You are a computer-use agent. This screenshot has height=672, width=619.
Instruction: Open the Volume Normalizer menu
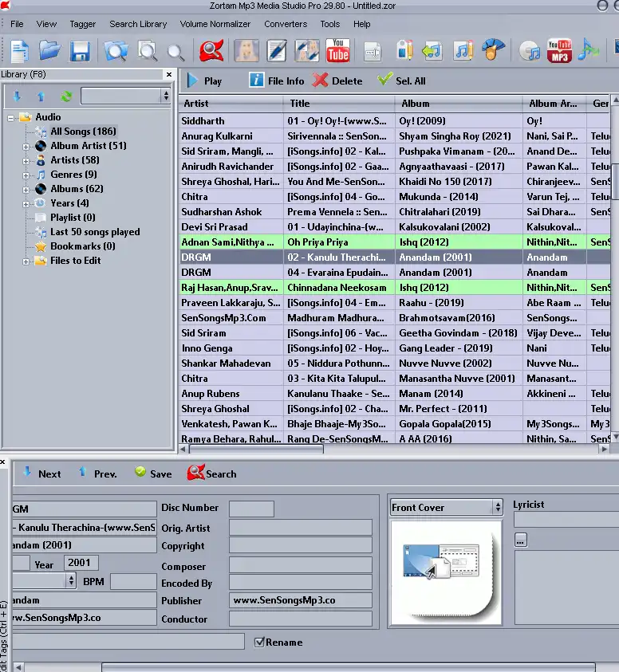pos(215,24)
